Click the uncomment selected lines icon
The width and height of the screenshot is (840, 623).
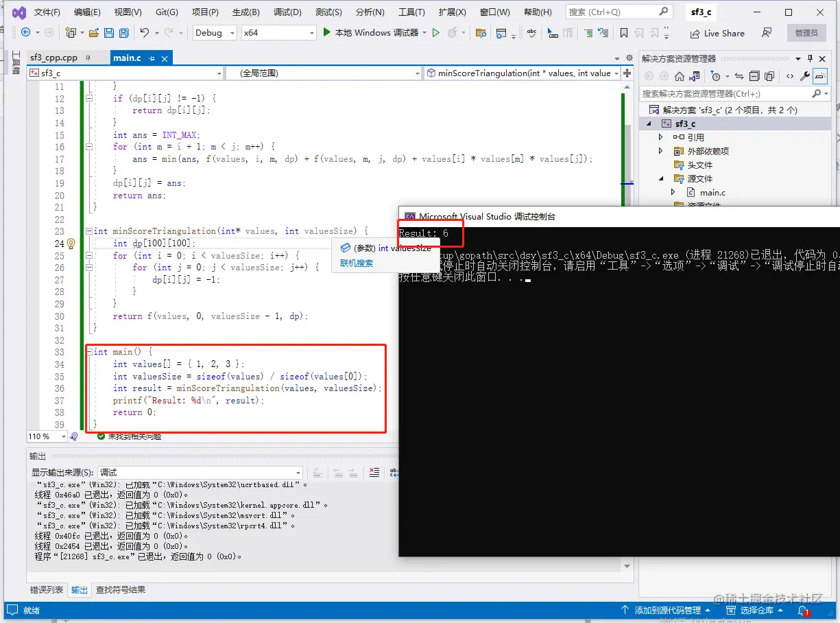pyautogui.click(x=603, y=32)
